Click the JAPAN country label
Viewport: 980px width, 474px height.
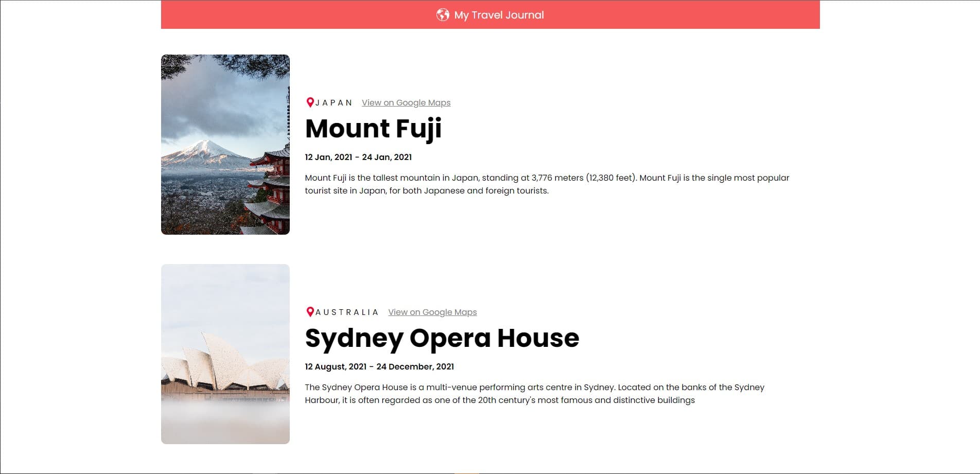coord(334,102)
